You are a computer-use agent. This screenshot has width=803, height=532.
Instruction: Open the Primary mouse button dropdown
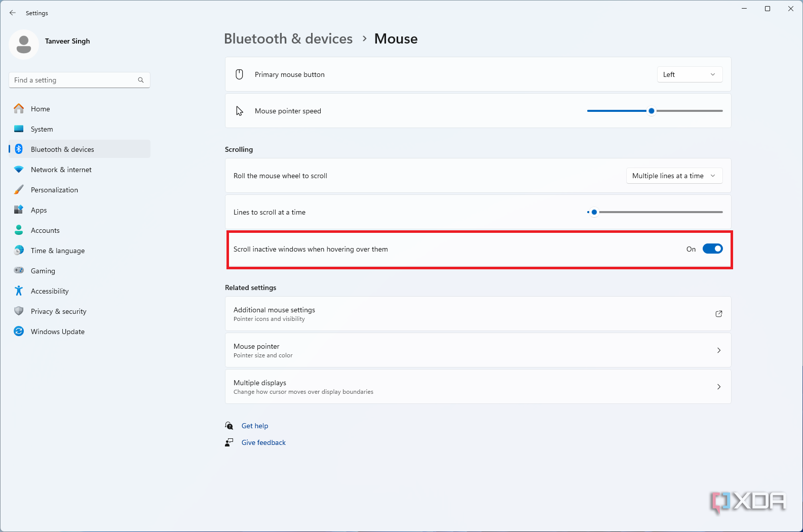(690, 74)
